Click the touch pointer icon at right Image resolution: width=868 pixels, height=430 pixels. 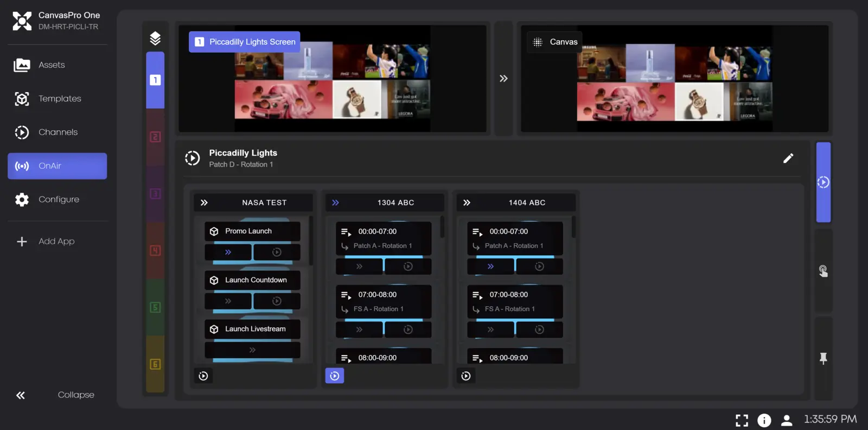(824, 271)
